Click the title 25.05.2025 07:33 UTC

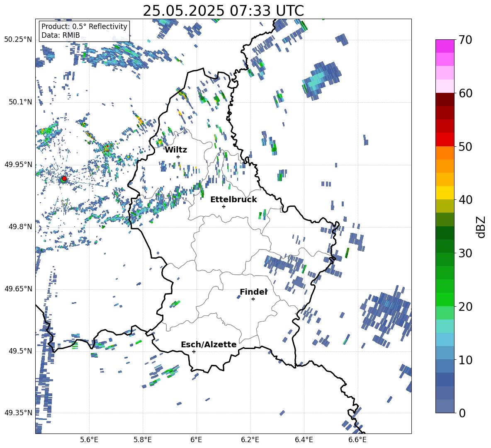click(x=223, y=11)
